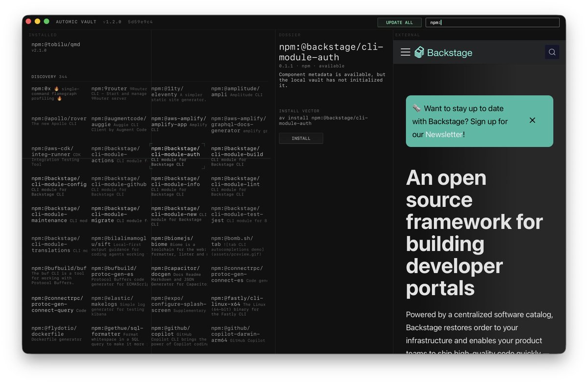The width and height of the screenshot is (588, 383).
Task: Click the Backstage wordmark text
Action: coord(449,52)
